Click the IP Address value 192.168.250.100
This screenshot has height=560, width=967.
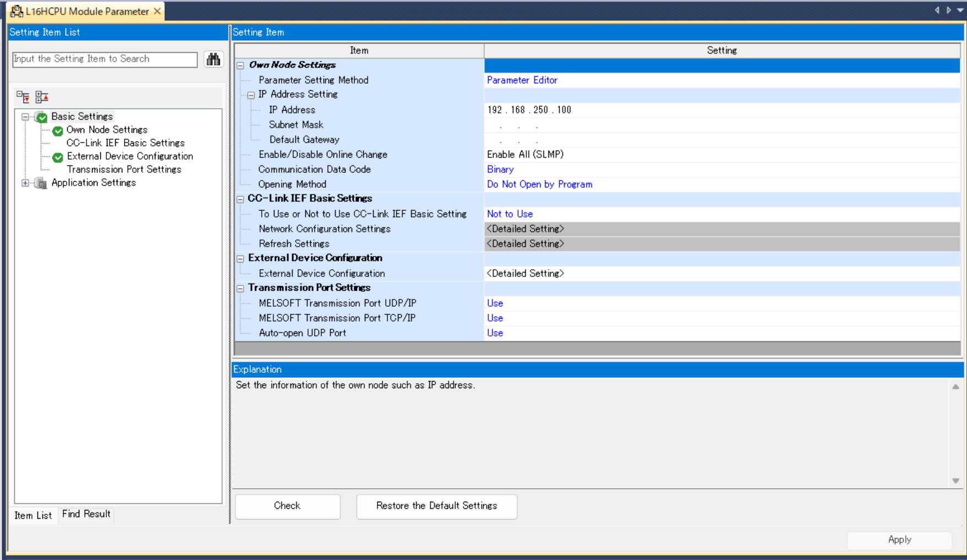tap(722, 110)
